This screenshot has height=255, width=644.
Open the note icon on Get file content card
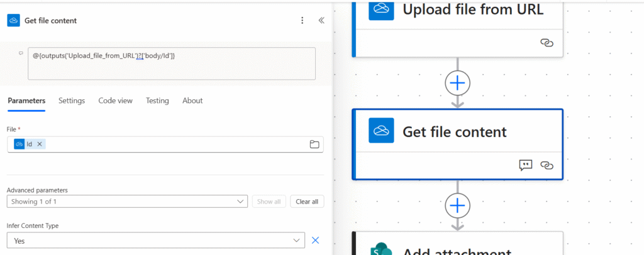[526, 165]
